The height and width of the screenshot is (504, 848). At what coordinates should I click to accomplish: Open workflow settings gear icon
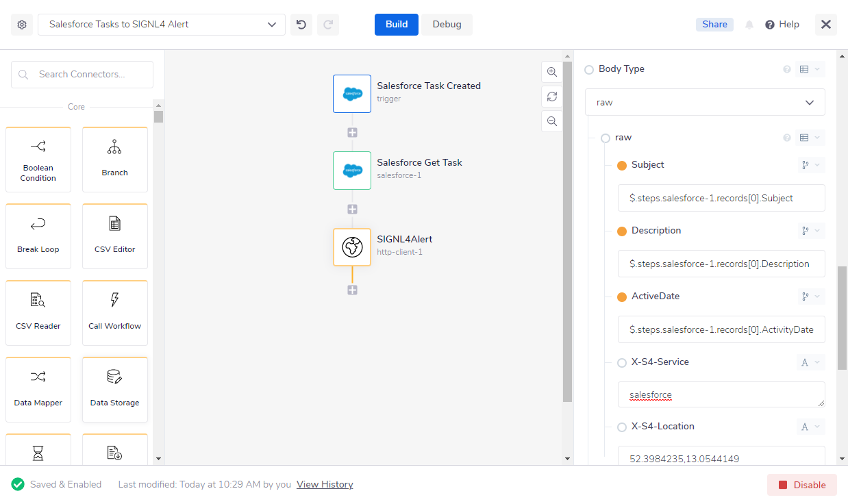point(22,25)
